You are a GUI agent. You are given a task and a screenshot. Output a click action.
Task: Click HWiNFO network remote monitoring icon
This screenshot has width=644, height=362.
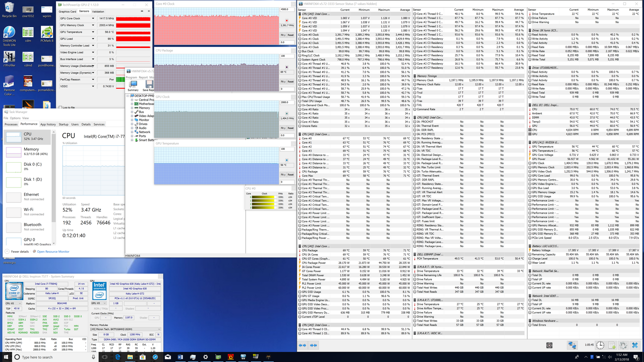tap(572, 345)
